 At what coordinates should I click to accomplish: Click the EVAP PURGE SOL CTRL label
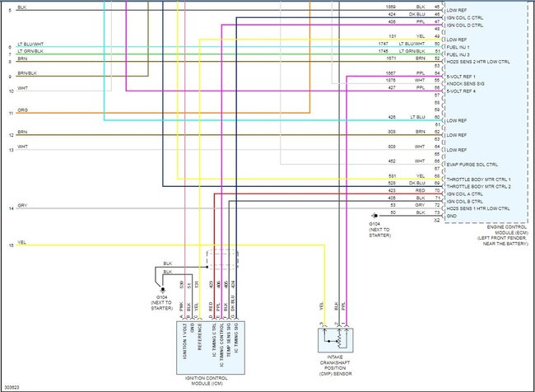(x=472, y=165)
